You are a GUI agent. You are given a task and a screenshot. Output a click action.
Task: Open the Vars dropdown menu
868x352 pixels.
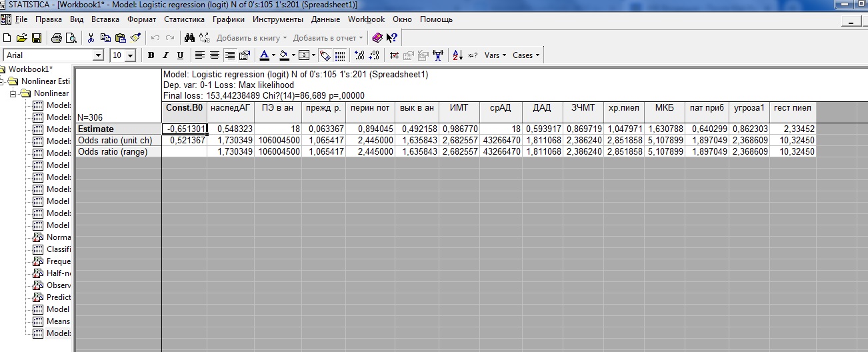pyautogui.click(x=495, y=55)
